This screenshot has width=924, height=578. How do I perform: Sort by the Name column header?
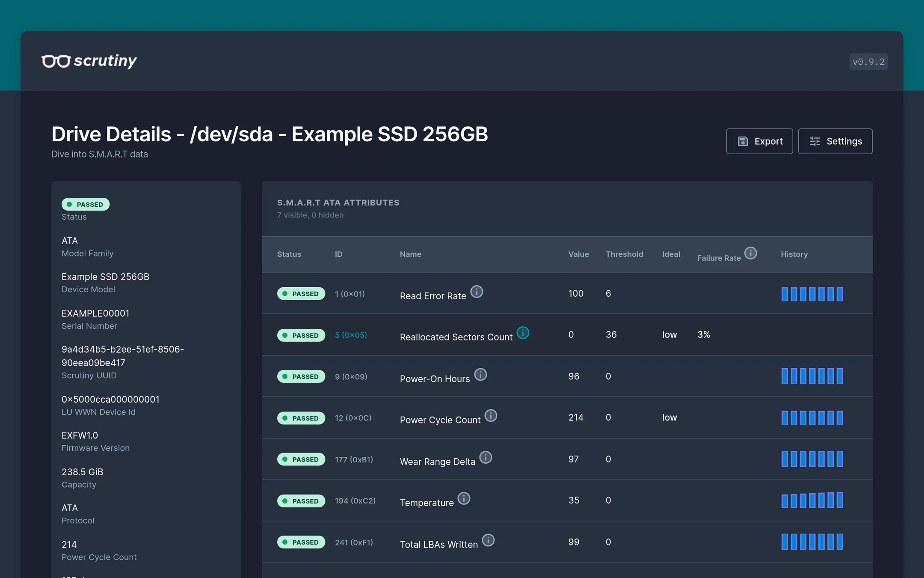click(411, 254)
